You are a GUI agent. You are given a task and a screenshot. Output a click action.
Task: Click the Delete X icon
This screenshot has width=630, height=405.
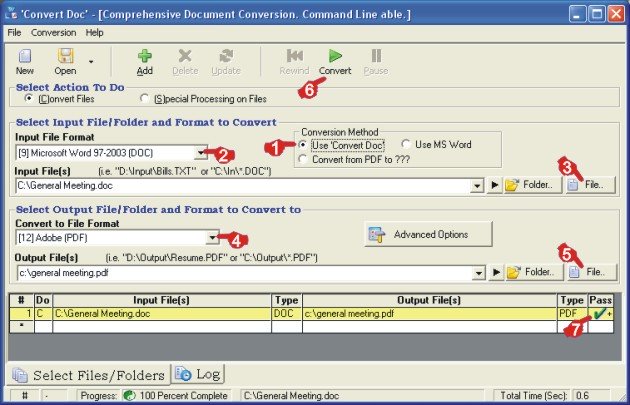click(185, 56)
